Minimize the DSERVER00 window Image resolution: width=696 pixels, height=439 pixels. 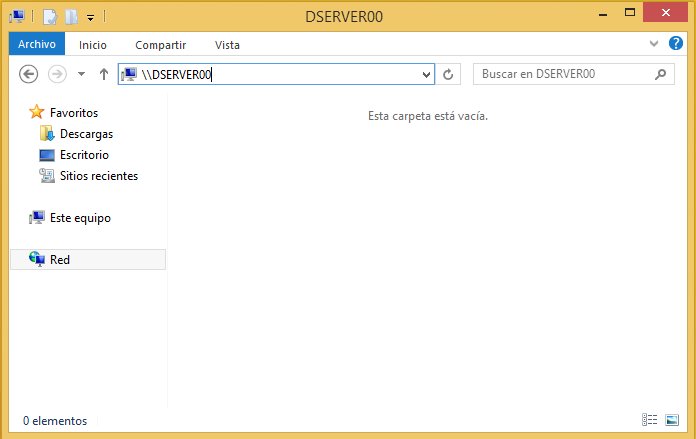click(x=603, y=14)
